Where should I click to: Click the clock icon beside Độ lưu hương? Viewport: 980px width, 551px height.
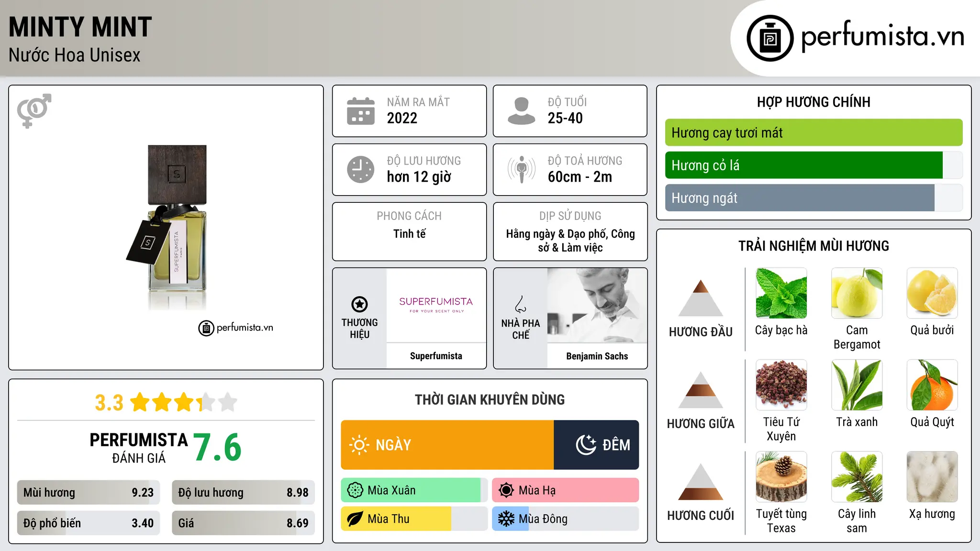(x=361, y=169)
